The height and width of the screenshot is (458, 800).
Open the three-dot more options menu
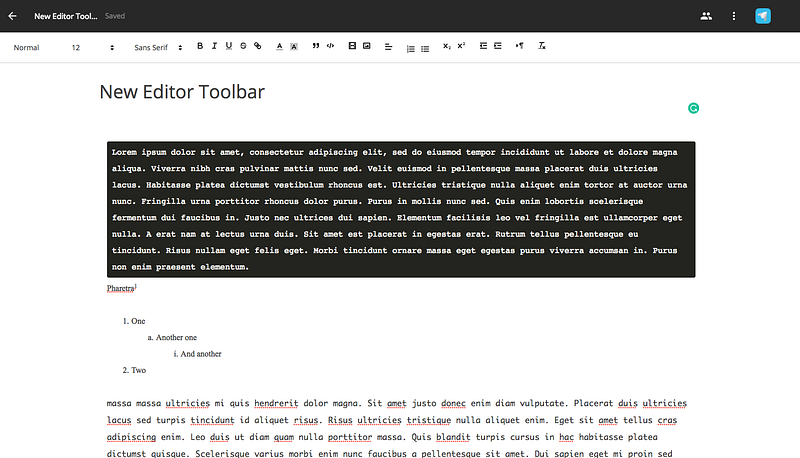click(x=734, y=16)
